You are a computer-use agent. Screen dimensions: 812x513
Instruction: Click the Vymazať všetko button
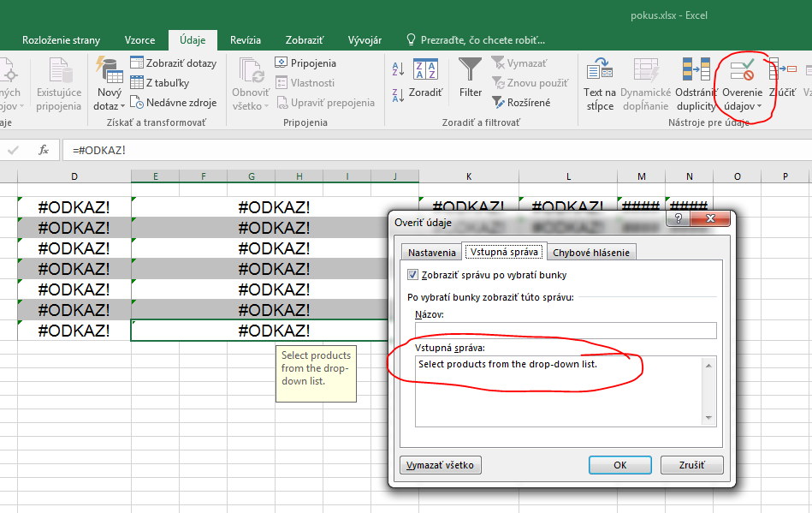441,465
